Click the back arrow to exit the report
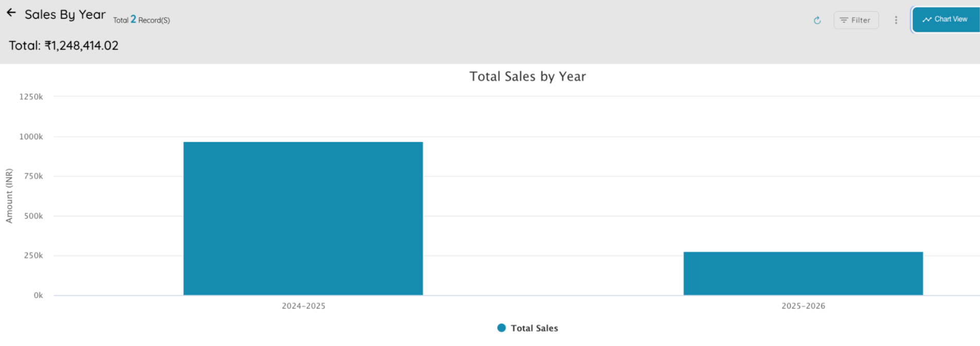This screenshot has width=980, height=346. 11,13
